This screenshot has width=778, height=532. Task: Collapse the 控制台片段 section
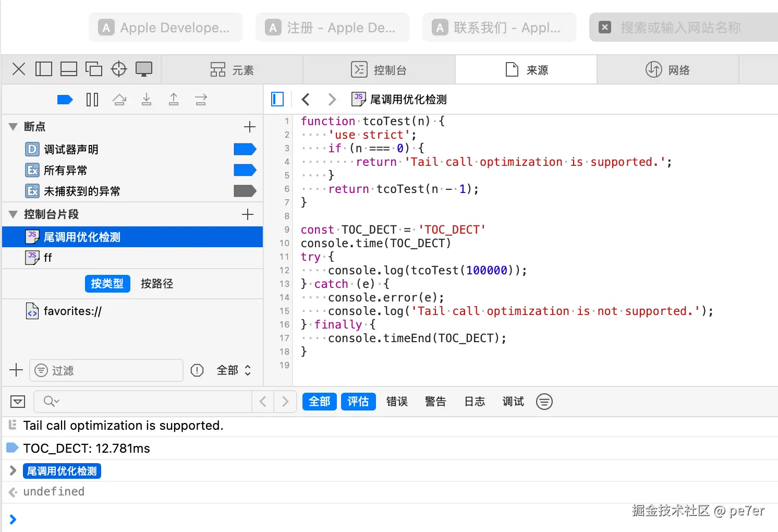tap(14, 214)
